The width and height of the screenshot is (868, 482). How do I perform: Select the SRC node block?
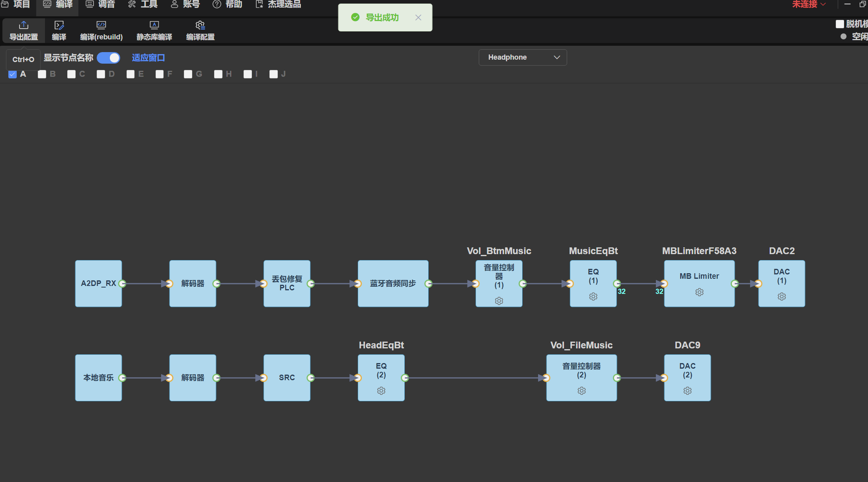pos(287,378)
